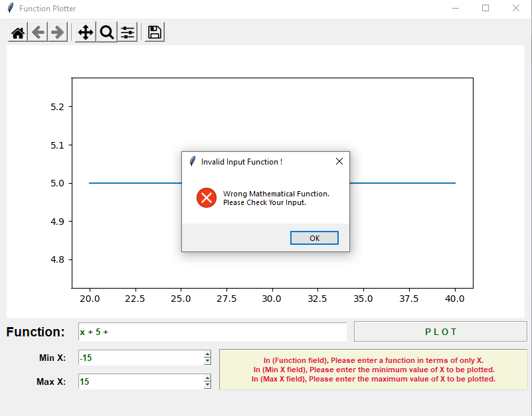Go back to previous view arrow
Viewport: 532px width, 416px height.
pyautogui.click(x=38, y=33)
